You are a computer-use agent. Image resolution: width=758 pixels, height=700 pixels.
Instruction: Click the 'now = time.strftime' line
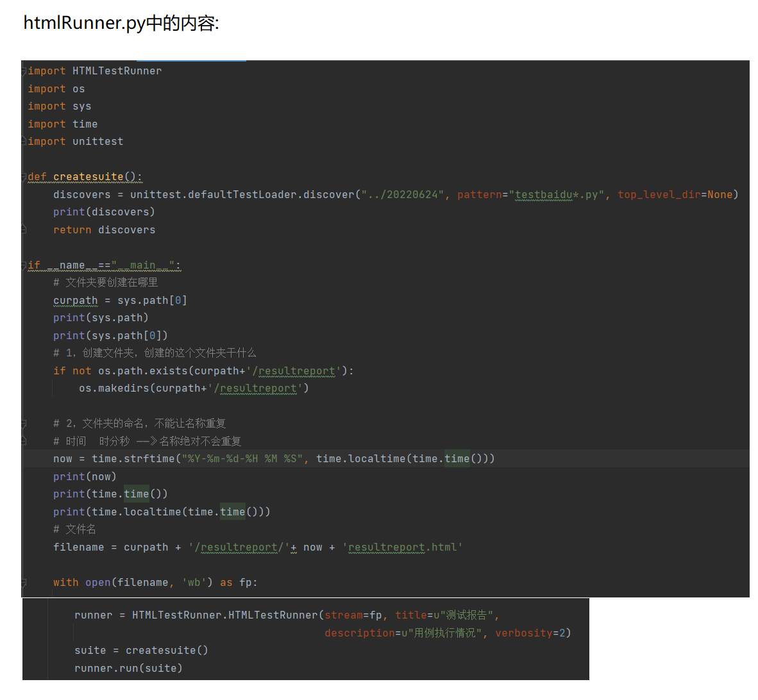click(x=274, y=459)
